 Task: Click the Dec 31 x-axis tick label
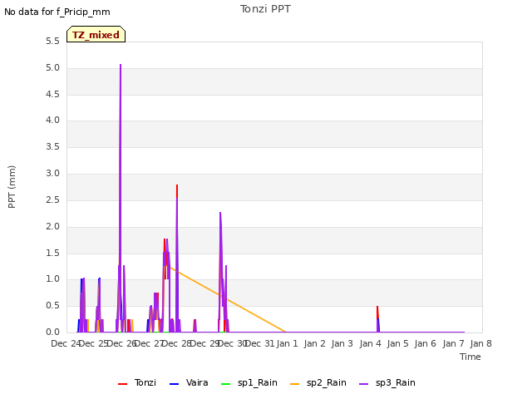point(259,343)
